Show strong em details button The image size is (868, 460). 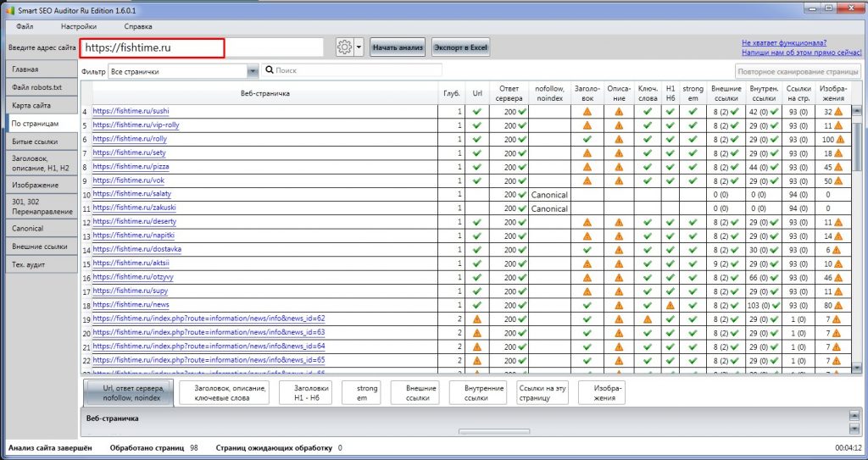[362, 393]
